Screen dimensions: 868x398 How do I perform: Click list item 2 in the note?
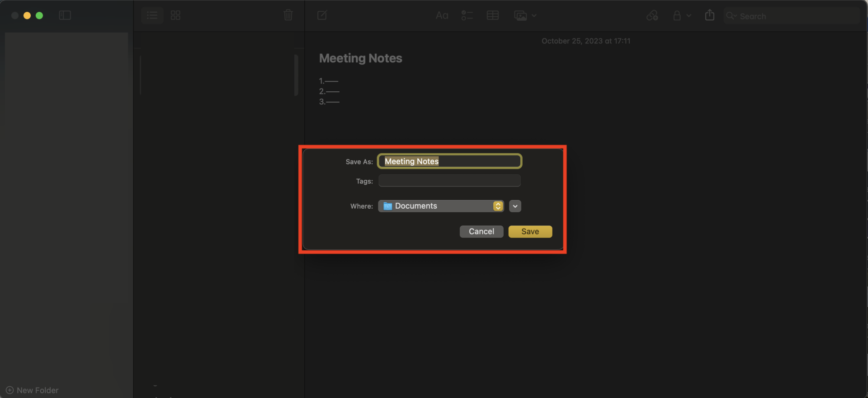click(329, 91)
